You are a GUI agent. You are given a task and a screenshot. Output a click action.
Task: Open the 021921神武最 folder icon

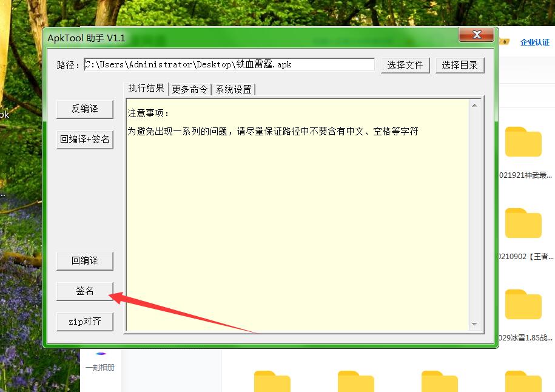[523, 143]
